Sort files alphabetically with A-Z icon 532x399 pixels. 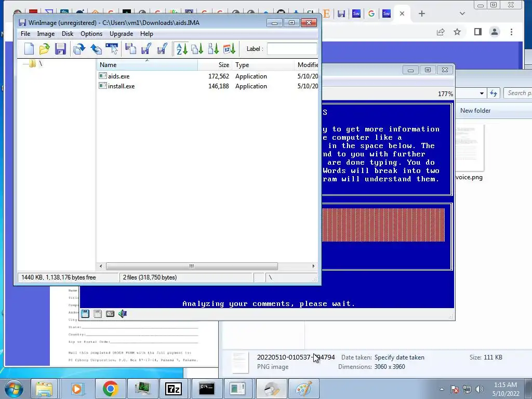[182, 49]
